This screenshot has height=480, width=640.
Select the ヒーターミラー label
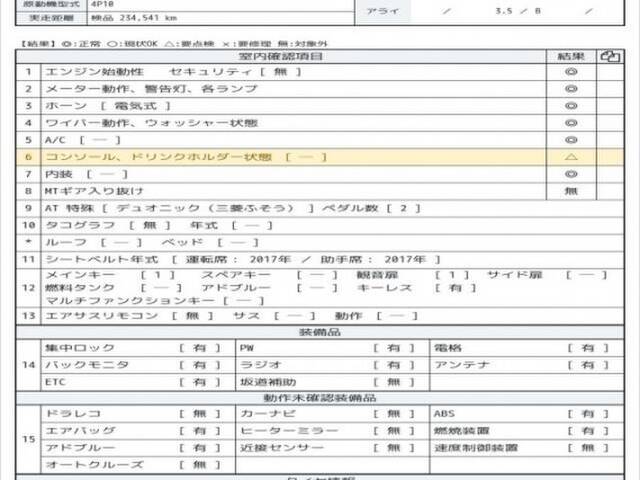coord(289,431)
